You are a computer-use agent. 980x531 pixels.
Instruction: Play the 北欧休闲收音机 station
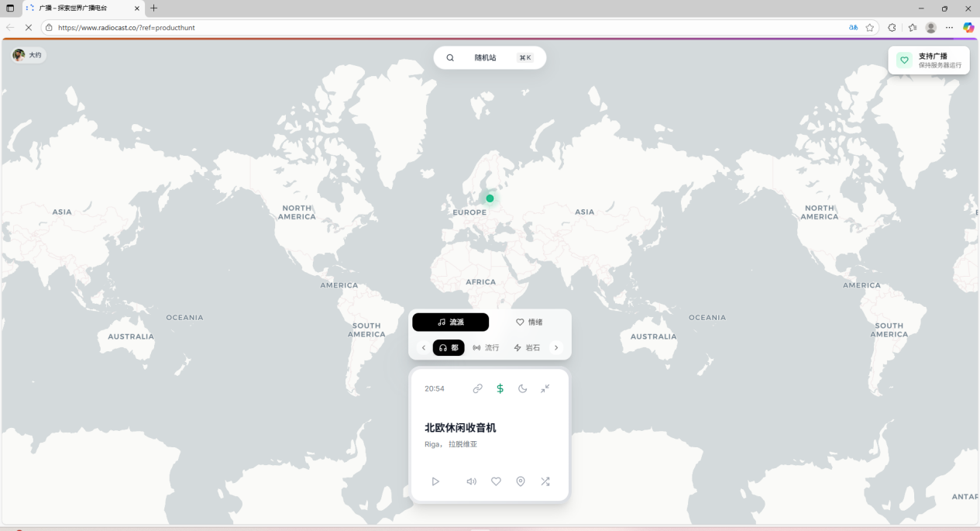pos(435,481)
